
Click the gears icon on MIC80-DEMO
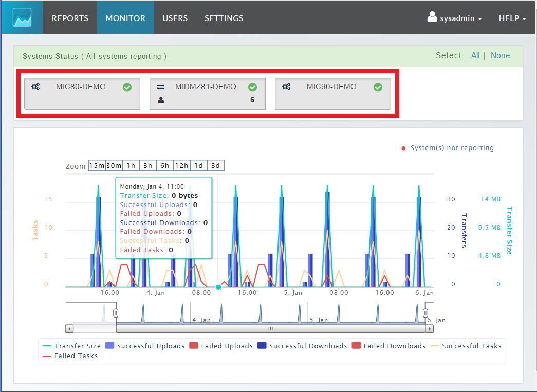pyautogui.click(x=35, y=87)
